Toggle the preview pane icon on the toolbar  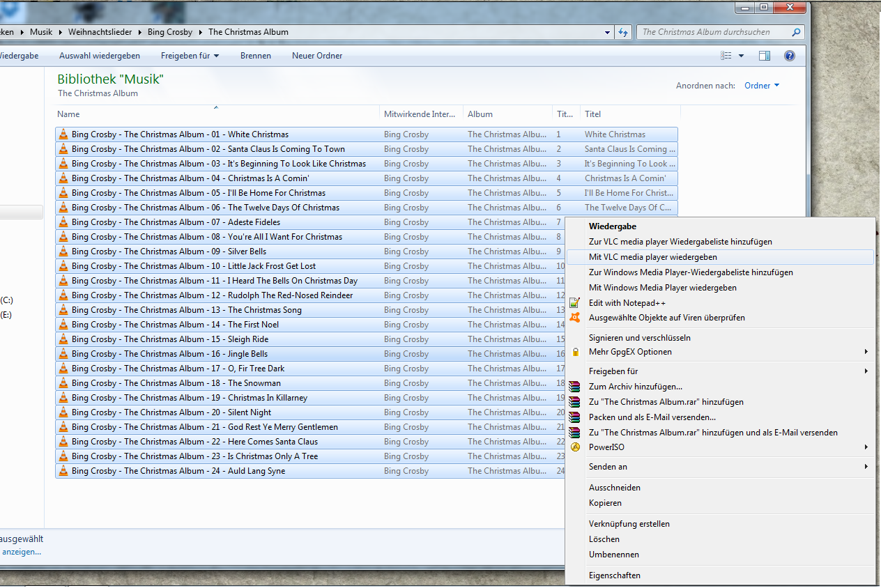pyautogui.click(x=764, y=56)
